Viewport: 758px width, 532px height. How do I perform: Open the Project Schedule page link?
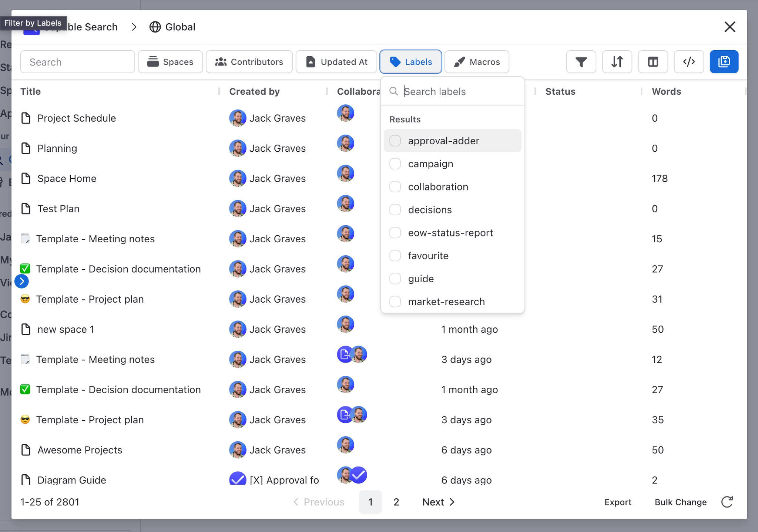click(x=77, y=118)
